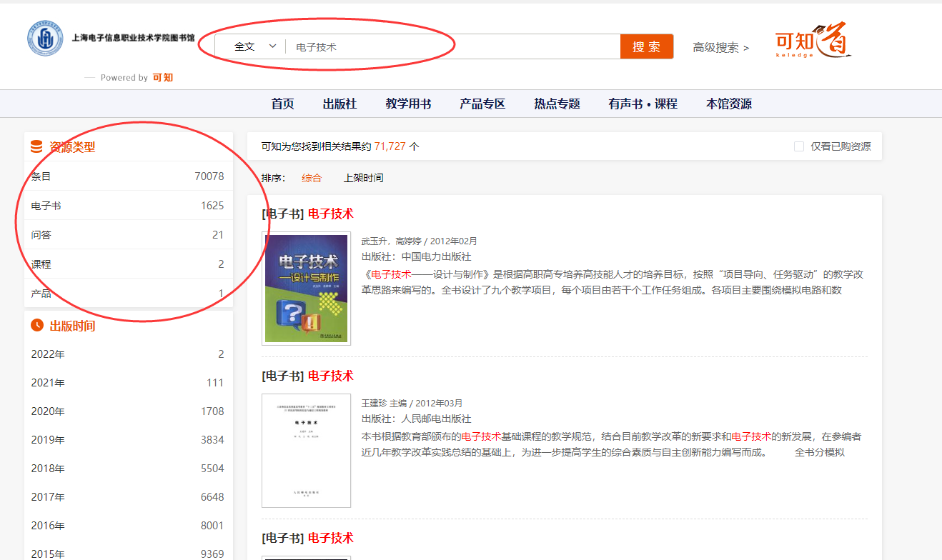Click the search box containing 电子技术
The image size is (942, 560).
pyautogui.click(x=450, y=46)
